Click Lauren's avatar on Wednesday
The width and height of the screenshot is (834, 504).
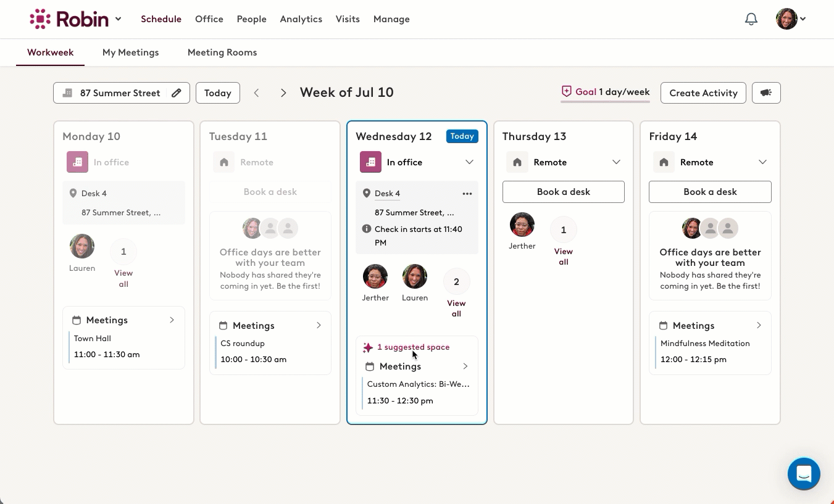415,276
